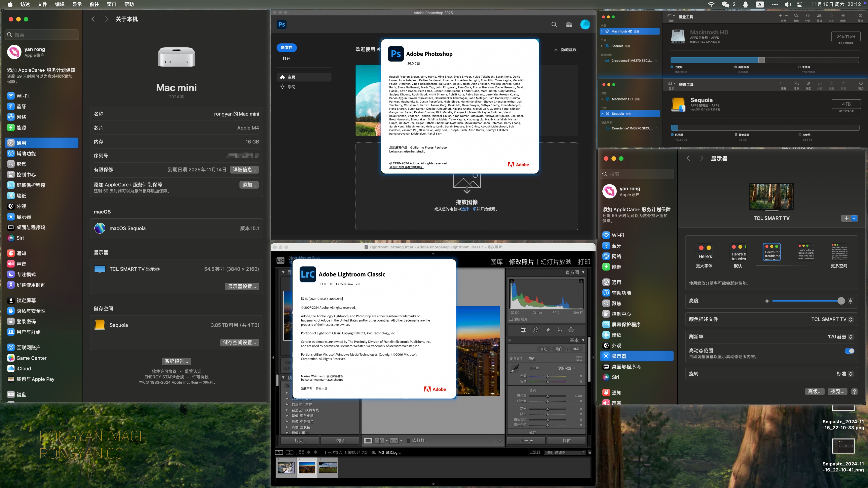Viewport: 868px width, 488px height.
Task: Open Display Settings button in About window
Action: click(242, 286)
